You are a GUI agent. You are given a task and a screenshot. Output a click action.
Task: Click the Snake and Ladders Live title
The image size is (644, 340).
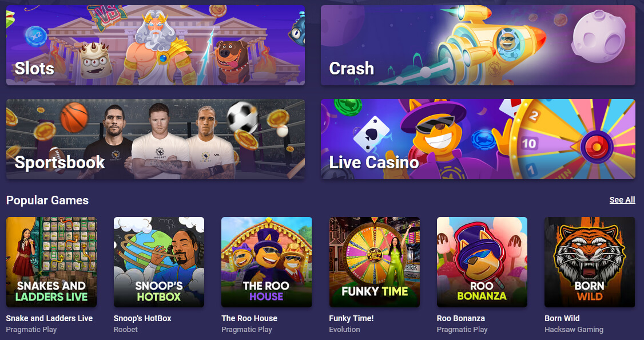(x=49, y=318)
